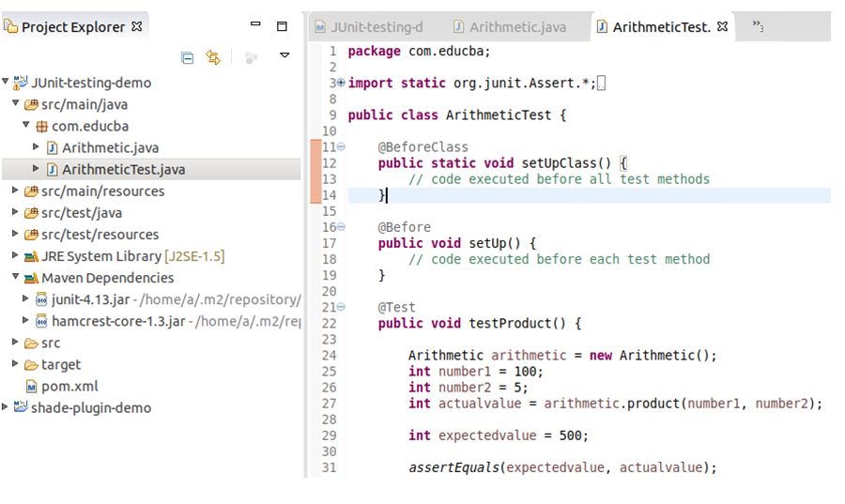Click the JRE System Library icon
The width and height of the screenshot is (845, 504).
(x=32, y=256)
